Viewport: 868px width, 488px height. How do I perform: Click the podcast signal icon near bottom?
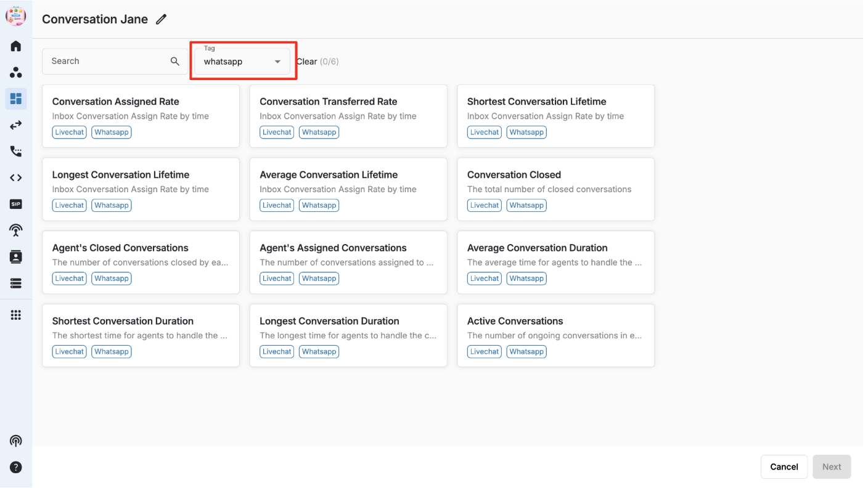(x=16, y=441)
